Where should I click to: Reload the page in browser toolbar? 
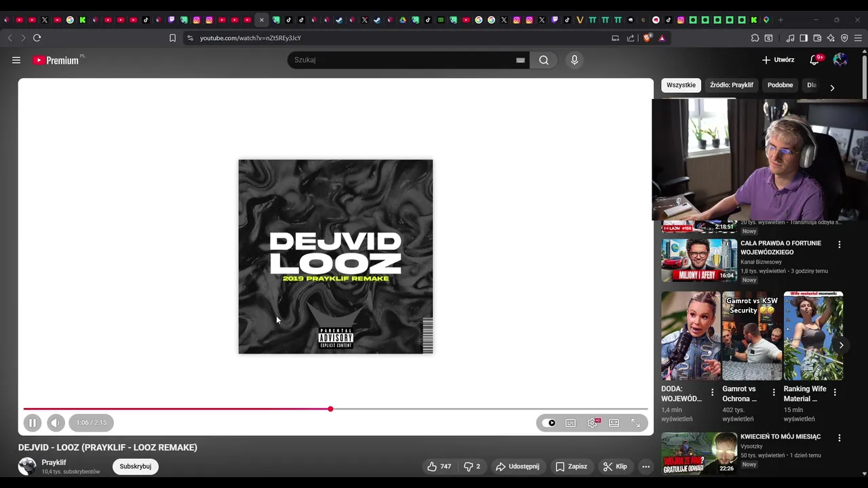[x=37, y=38]
